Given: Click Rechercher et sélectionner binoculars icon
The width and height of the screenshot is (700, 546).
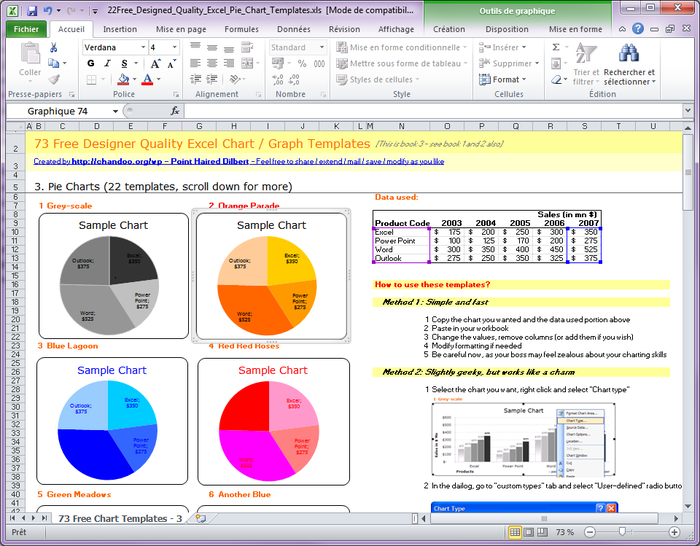Looking at the screenshot, I should pos(629,53).
